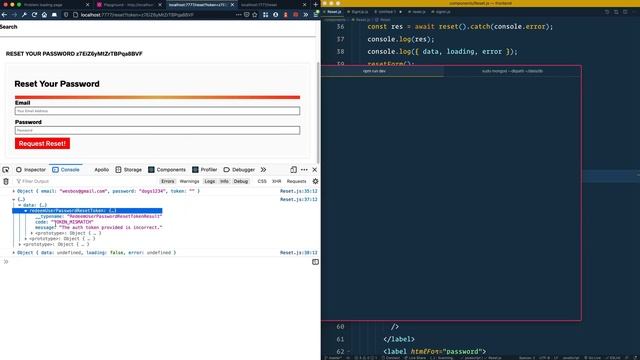Screen dimensions: 640x360
Task: Open the devtools three-dot options menu
Action: (x=304, y=170)
